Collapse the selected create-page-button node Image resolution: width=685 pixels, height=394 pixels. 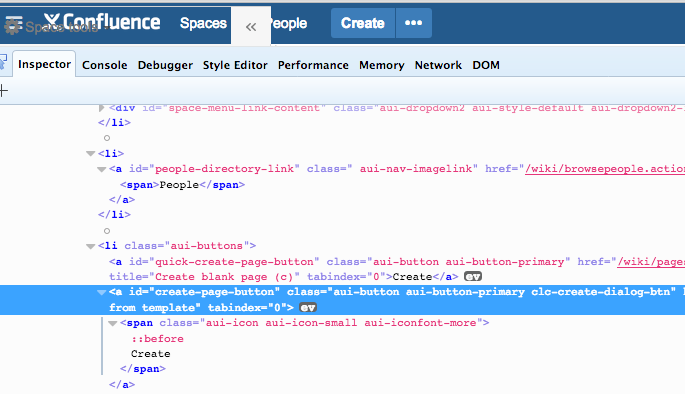[x=101, y=292]
